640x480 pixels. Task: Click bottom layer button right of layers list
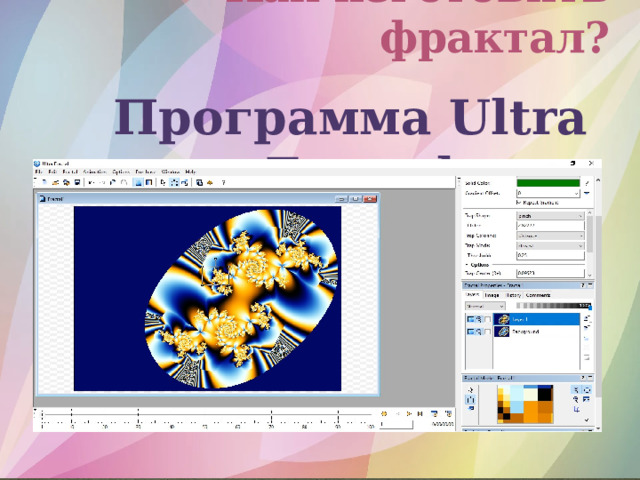point(587,358)
